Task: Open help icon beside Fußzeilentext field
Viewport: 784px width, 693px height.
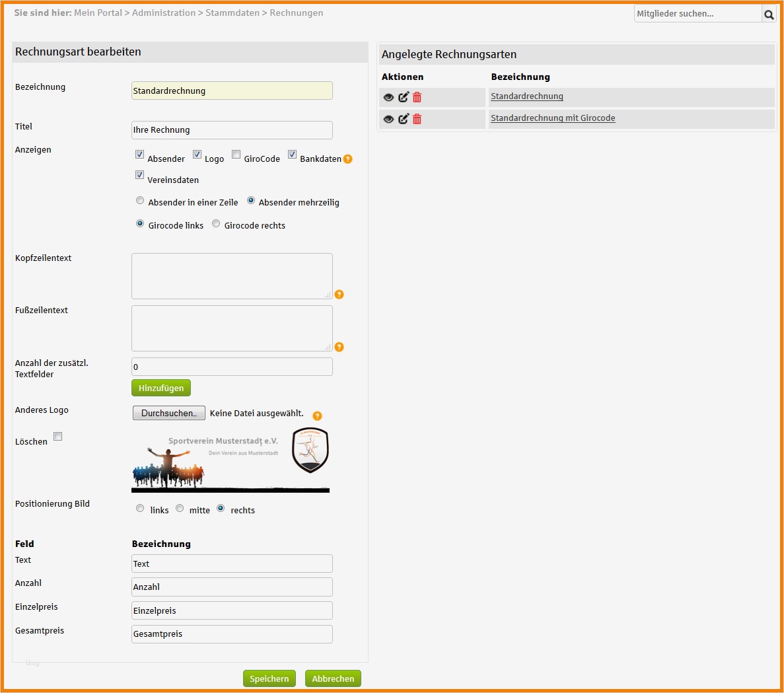Action: (x=339, y=347)
